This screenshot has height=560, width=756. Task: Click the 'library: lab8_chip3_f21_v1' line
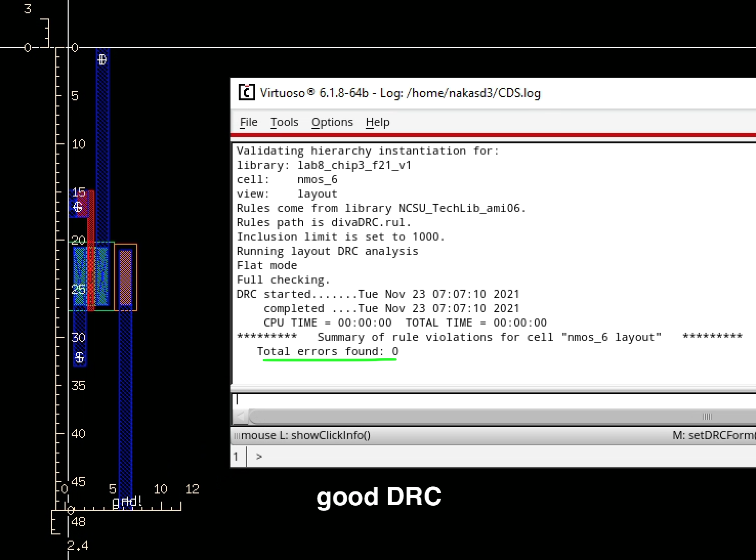[x=324, y=165]
